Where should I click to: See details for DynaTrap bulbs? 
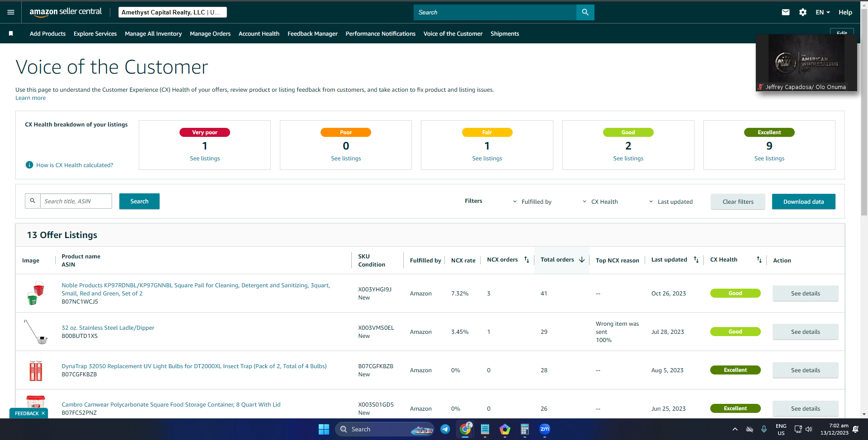coord(805,370)
